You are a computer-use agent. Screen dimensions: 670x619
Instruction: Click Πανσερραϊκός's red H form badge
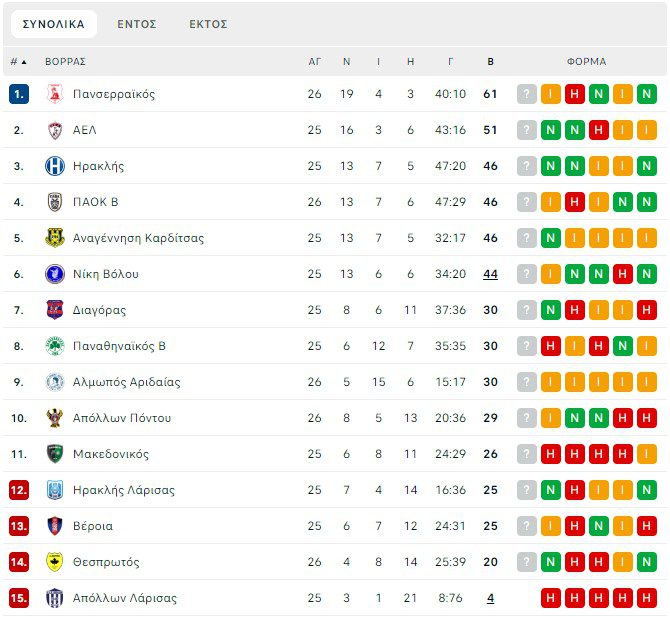(x=575, y=94)
